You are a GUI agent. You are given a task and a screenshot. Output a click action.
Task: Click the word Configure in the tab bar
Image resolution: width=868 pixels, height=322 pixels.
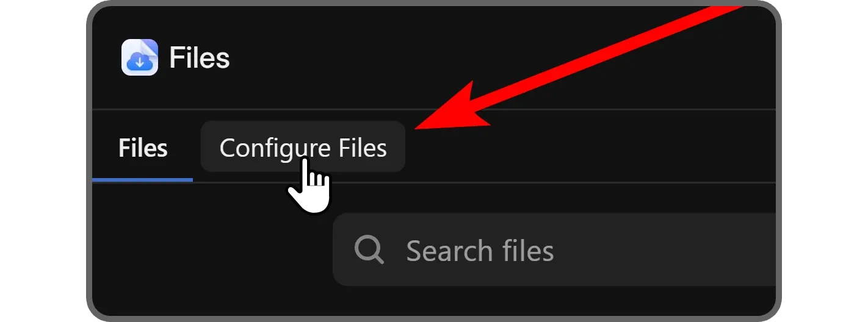(x=267, y=149)
